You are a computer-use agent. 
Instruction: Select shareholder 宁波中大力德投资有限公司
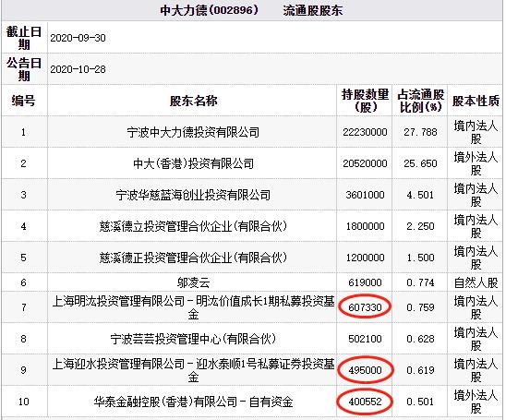193,132
